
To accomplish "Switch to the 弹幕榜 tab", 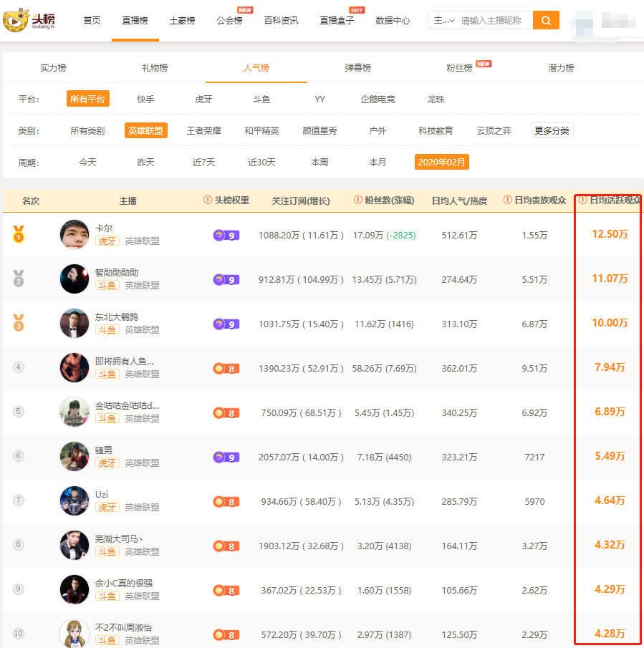I will 359,67.
